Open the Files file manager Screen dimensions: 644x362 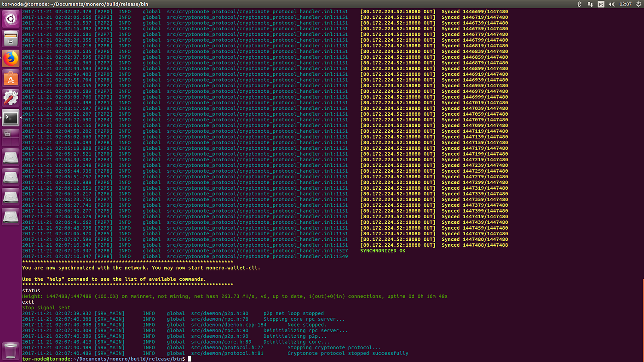10,39
